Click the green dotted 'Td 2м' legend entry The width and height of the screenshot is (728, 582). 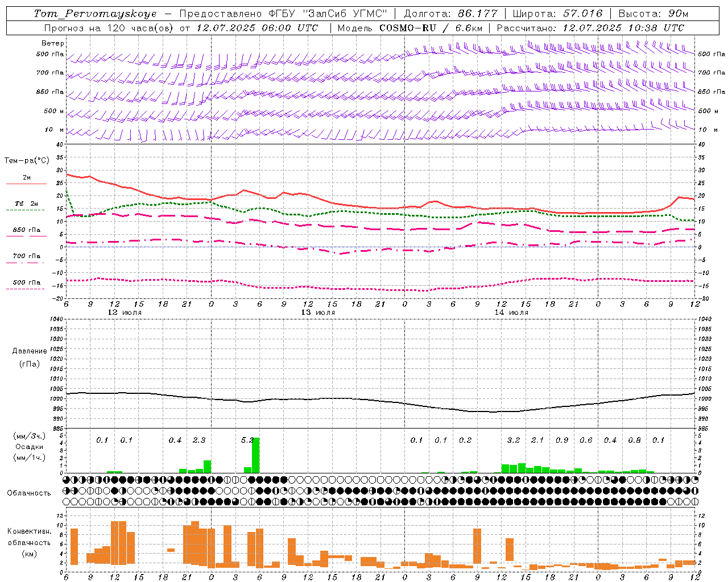(27, 206)
